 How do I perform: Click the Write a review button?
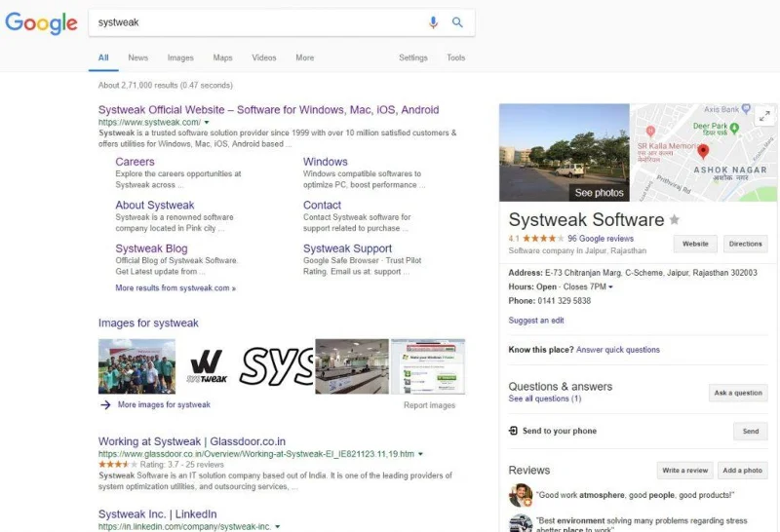click(684, 471)
